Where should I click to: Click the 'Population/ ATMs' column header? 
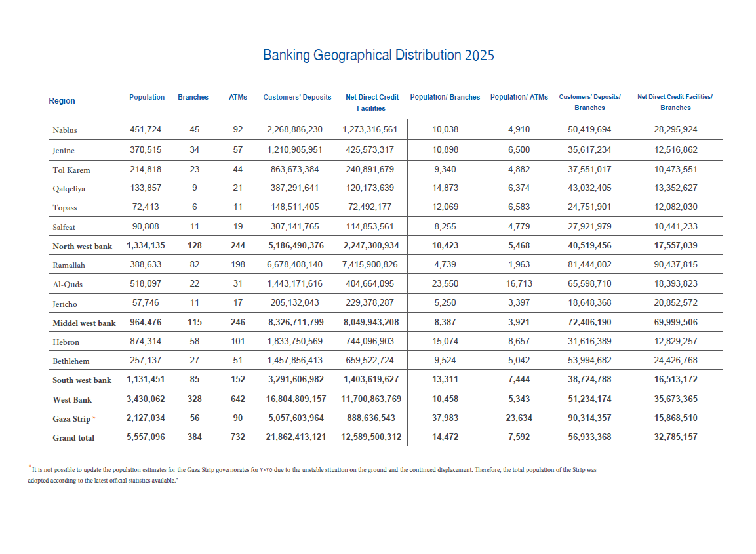(519, 97)
